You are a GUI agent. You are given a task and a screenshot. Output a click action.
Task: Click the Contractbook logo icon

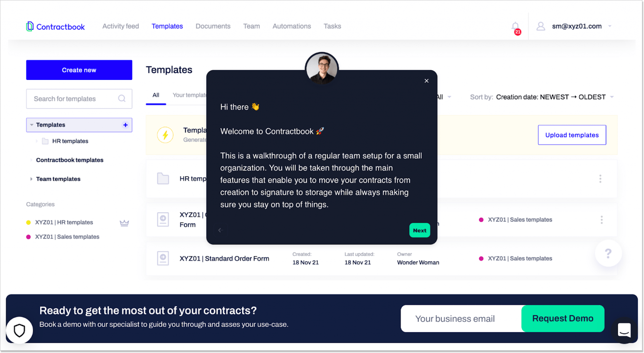pos(30,26)
